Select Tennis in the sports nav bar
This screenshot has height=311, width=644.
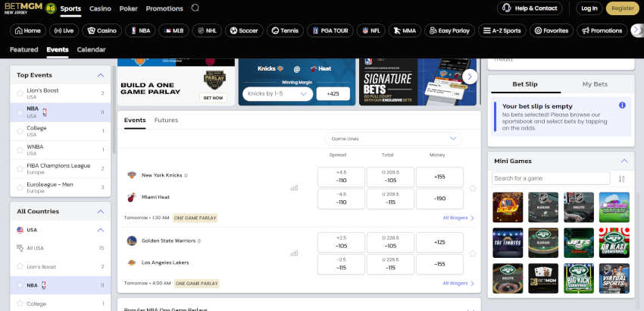click(285, 30)
